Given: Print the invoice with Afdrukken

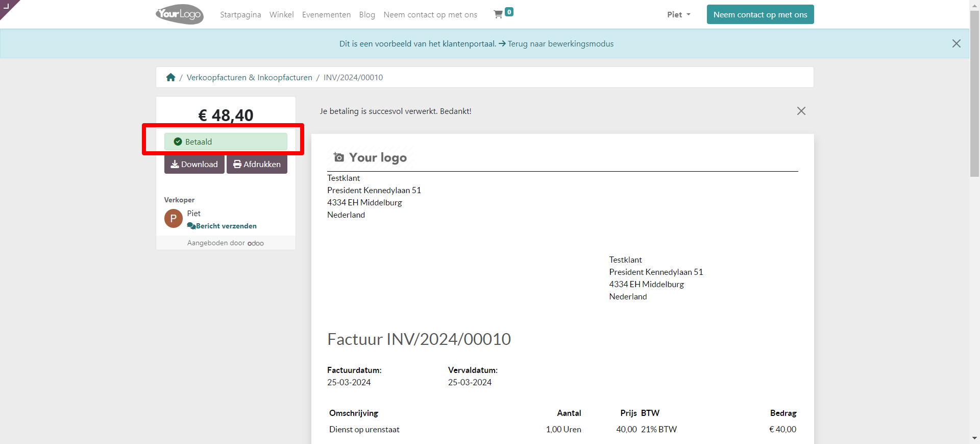Looking at the screenshot, I should tap(257, 164).
